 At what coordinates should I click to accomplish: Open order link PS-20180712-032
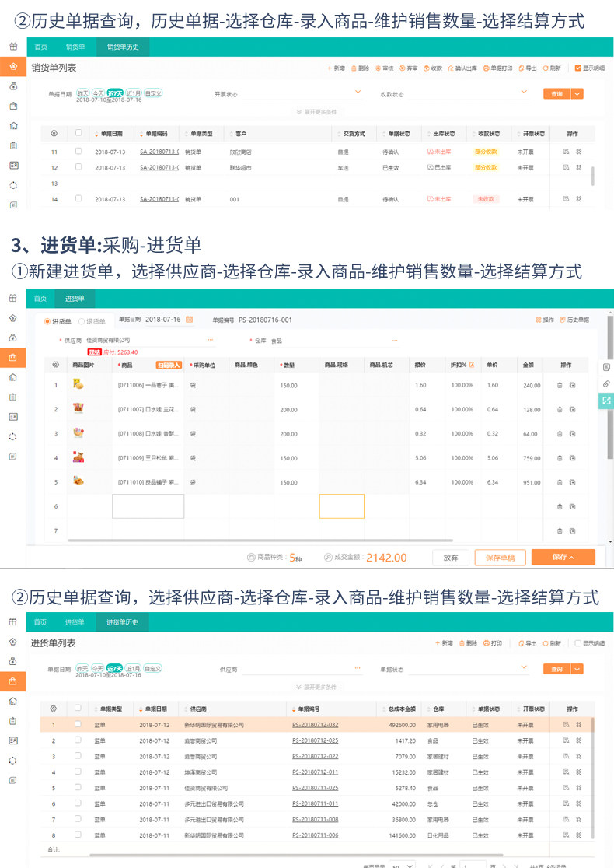316,725
